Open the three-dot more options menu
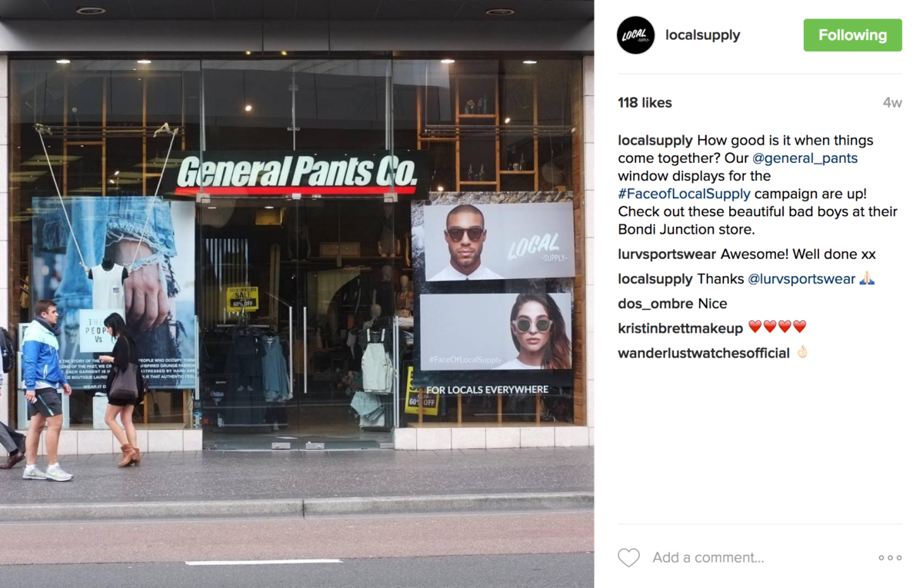Image resolution: width=923 pixels, height=588 pixels. coord(890,558)
